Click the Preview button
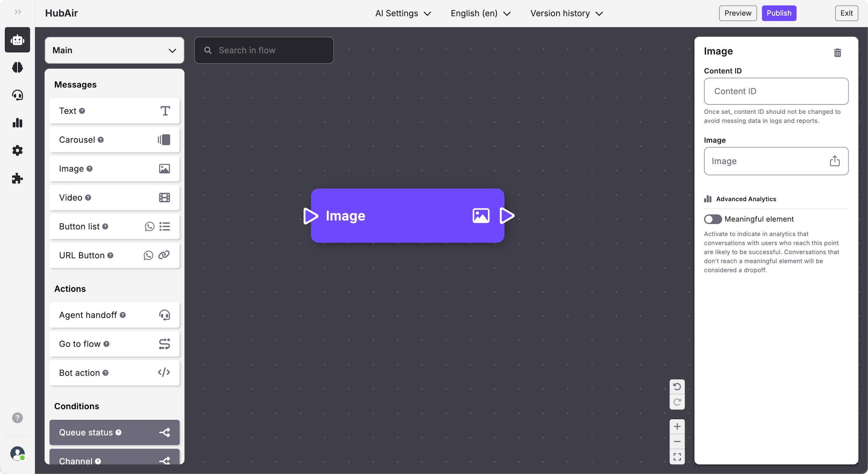Image resolution: width=868 pixels, height=474 pixels. click(x=737, y=13)
